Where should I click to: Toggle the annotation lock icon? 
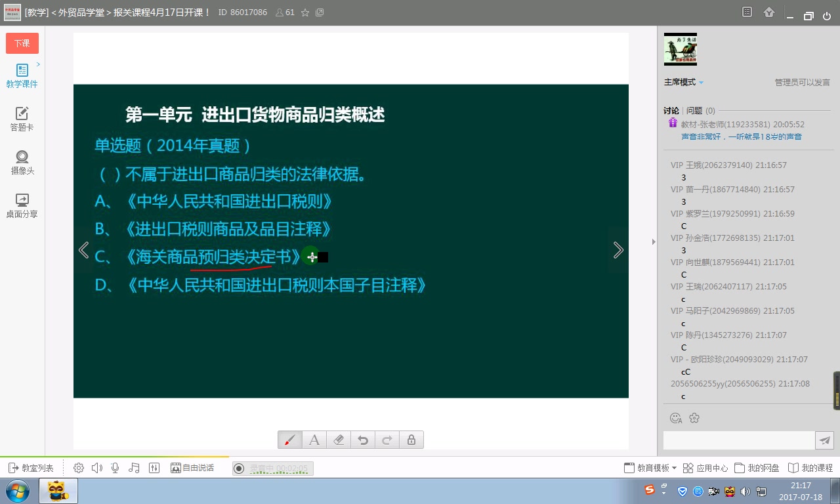click(411, 440)
